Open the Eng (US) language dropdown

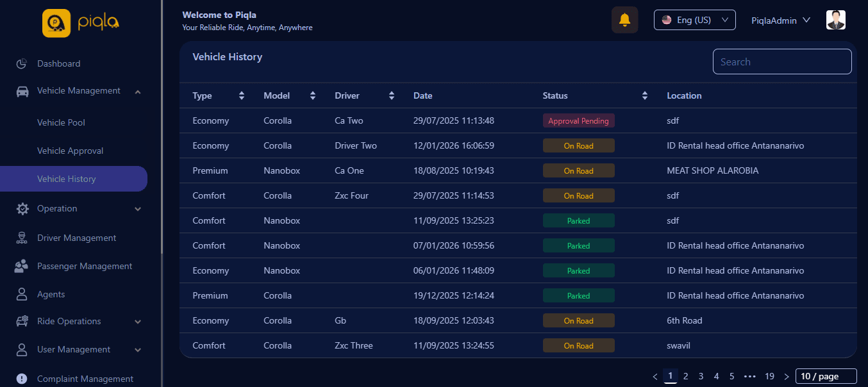(x=695, y=20)
